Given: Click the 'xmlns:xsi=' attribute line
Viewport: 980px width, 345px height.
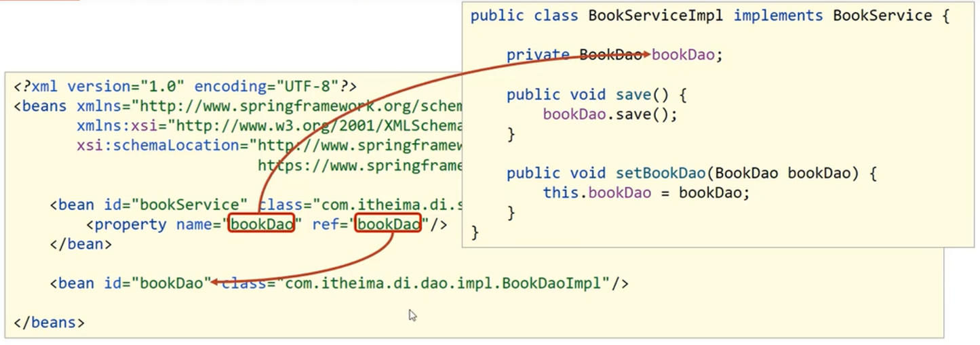Looking at the screenshot, I should point(269,125).
